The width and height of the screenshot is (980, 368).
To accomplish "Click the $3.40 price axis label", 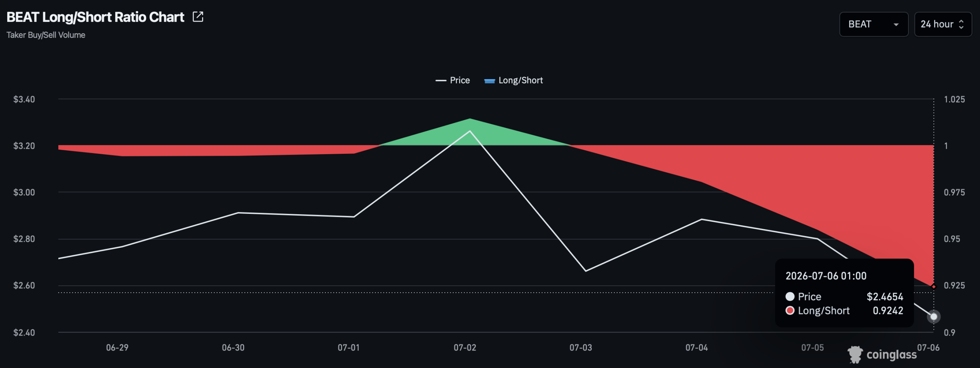I will coord(24,99).
